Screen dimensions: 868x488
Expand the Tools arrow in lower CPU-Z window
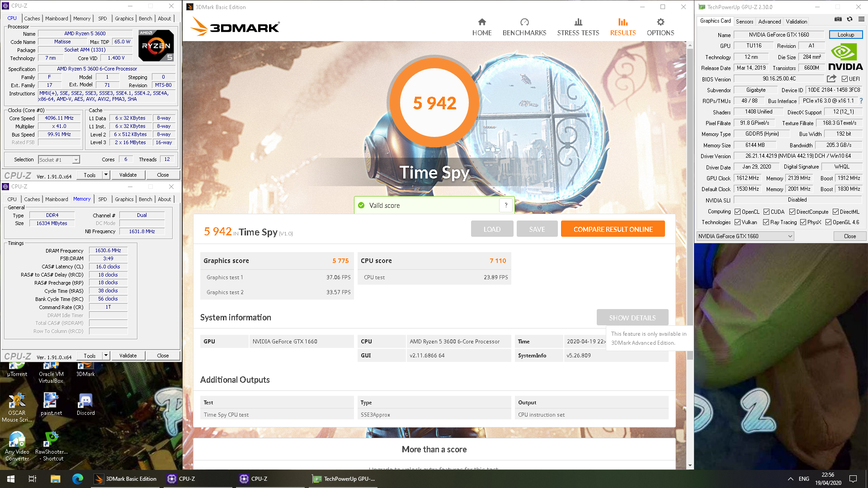(106, 356)
